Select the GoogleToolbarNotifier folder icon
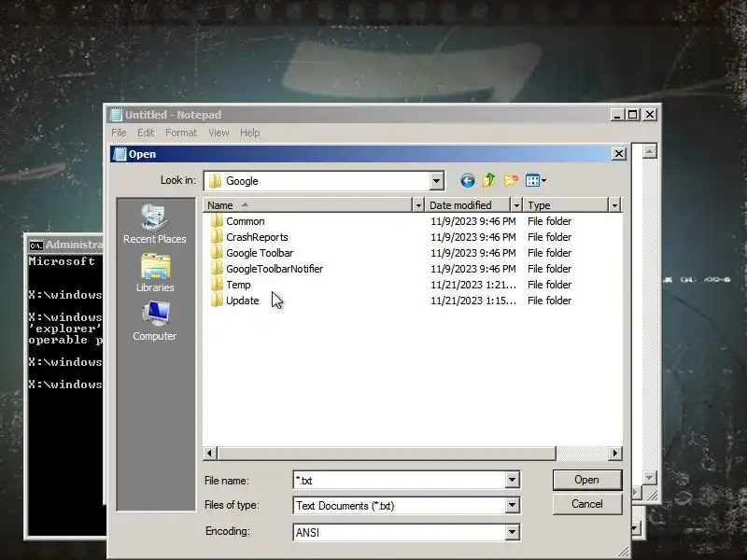Image resolution: width=747 pixels, height=560 pixels. [x=217, y=269]
